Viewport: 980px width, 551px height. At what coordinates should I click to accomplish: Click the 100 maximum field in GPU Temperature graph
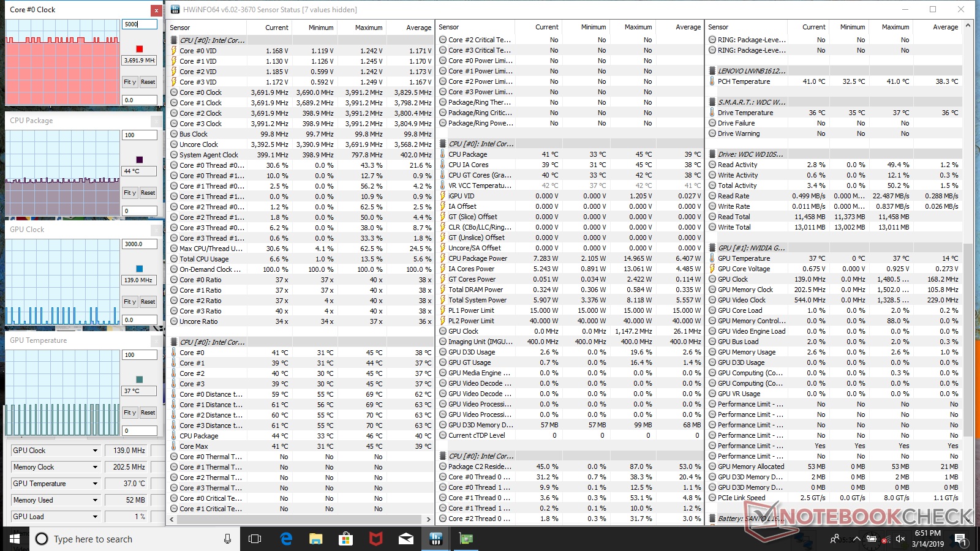pos(140,354)
